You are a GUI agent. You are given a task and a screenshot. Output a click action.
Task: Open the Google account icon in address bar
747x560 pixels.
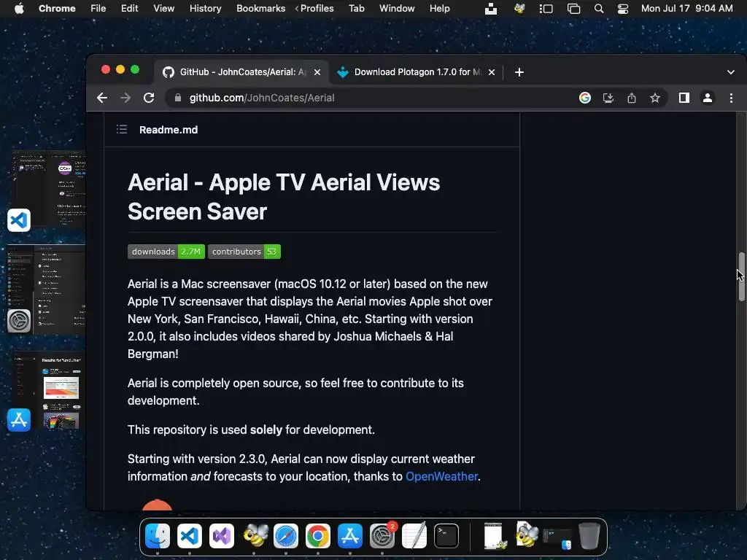[585, 98]
